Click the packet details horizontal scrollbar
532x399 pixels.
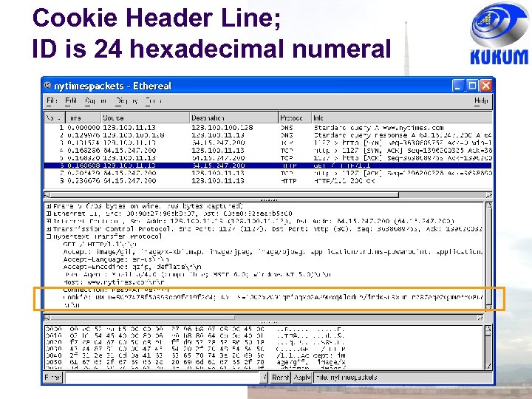(x=264, y=318)
